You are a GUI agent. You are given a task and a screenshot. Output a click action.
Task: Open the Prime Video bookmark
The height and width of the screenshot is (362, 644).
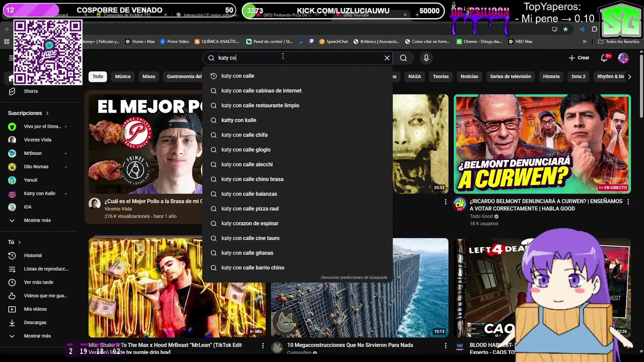[x=175, y=42]
